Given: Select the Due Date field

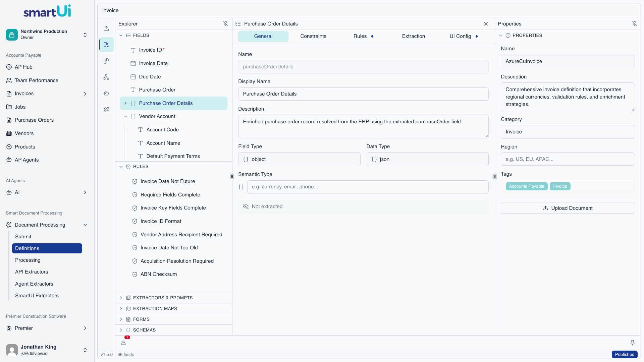Looking at the screenshot, I should pos(173,77).
